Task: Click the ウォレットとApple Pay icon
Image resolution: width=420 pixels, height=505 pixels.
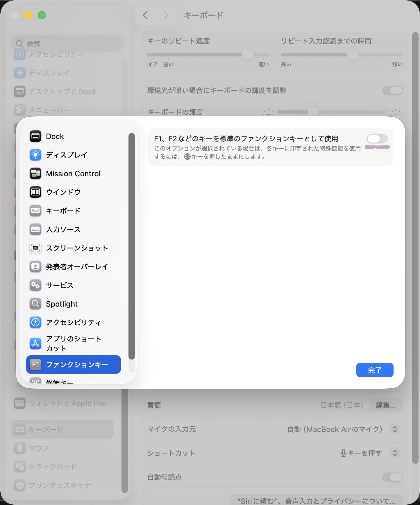Action: point(20,403)
